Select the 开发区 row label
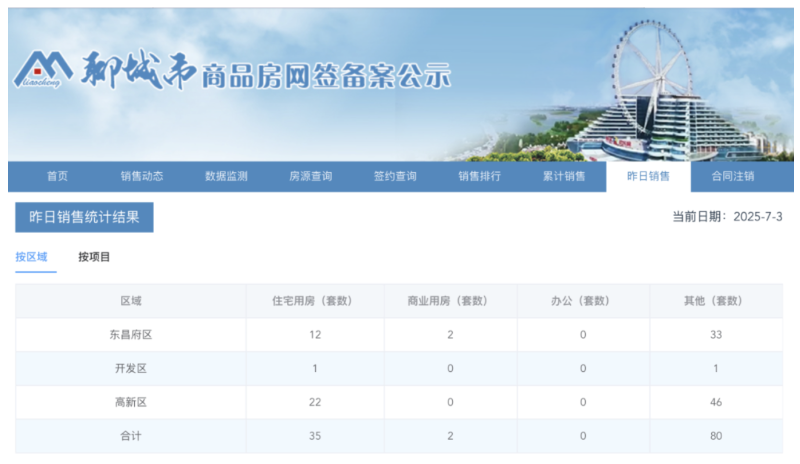The width and height of the screenshot is (800, 464). tap(131, 369)
